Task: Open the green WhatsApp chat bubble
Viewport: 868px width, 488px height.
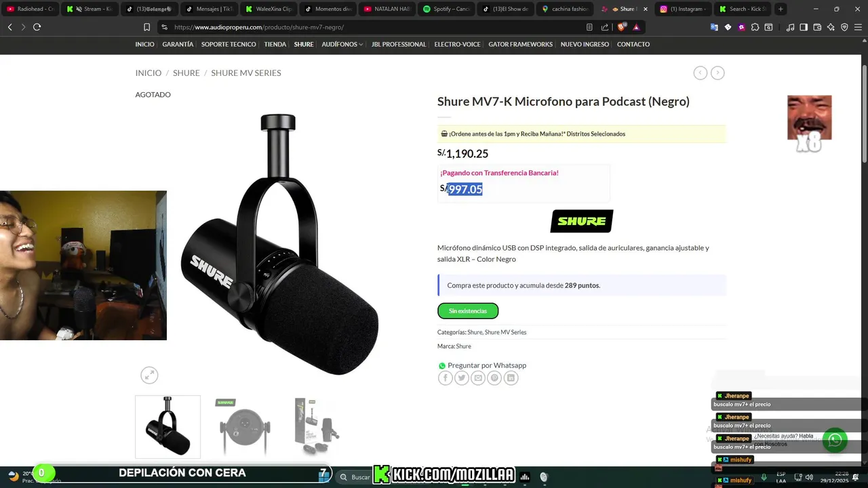Action: [x=835, y=440]
